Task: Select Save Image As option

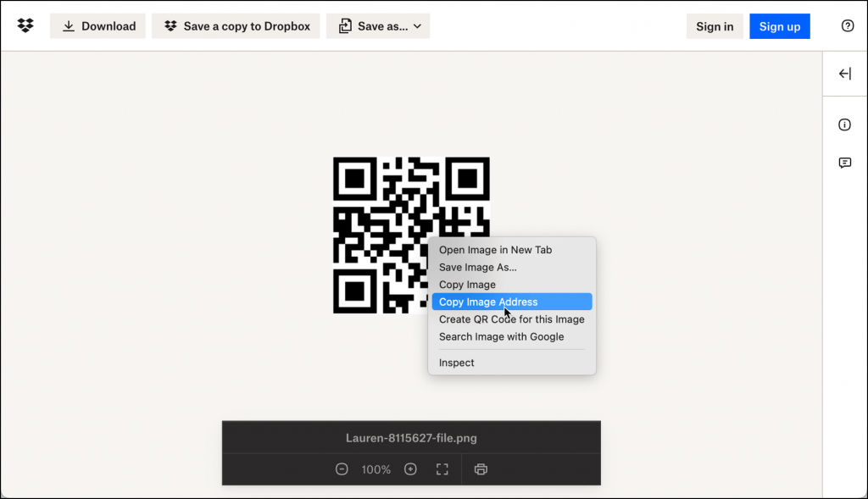Action: (x=480, y=267)
